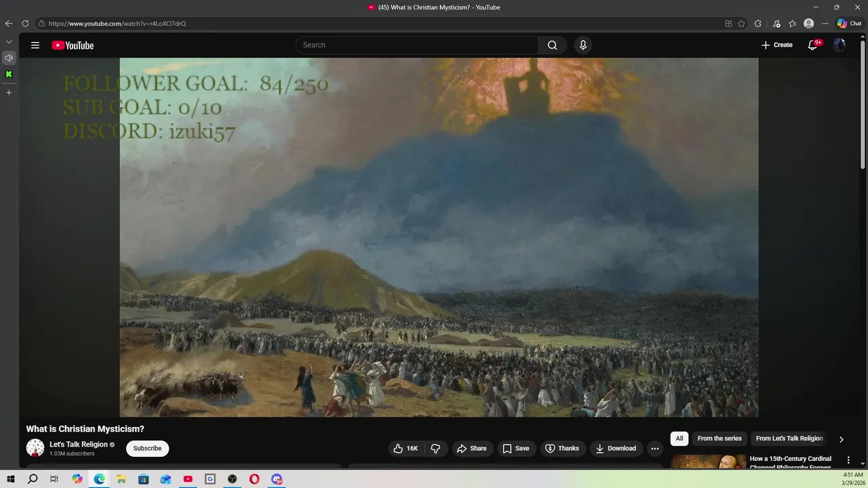
Task: Dislike the video
Action: tap(435, 448)
